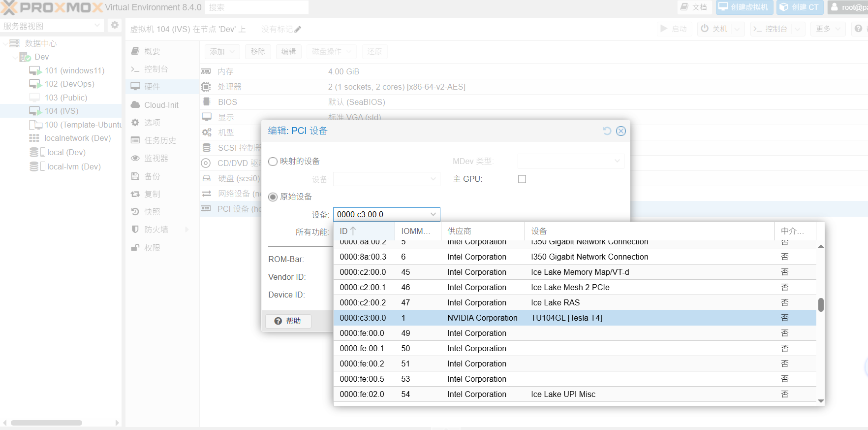Image resolution: width=868 pixels, height=430 pixels.
Task: Click the device list vertical scrollbar thumb
Action: point(821,304)
